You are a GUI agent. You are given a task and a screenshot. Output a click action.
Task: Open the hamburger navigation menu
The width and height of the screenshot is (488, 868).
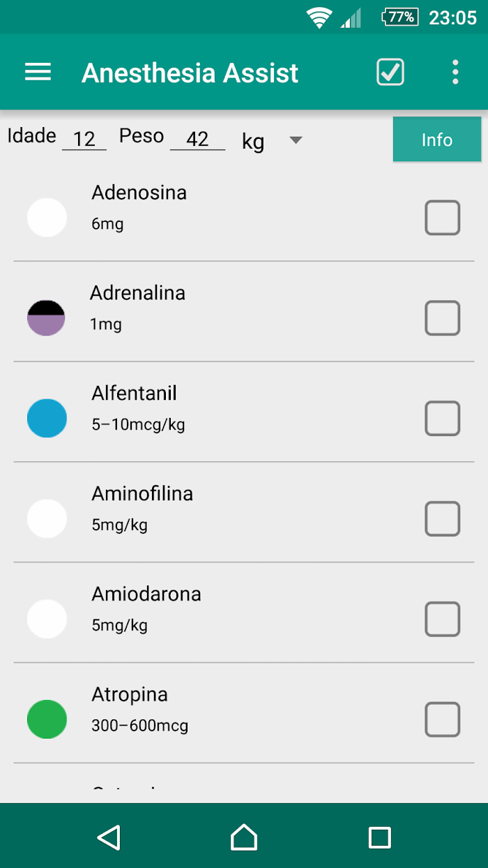coord(38,72)
